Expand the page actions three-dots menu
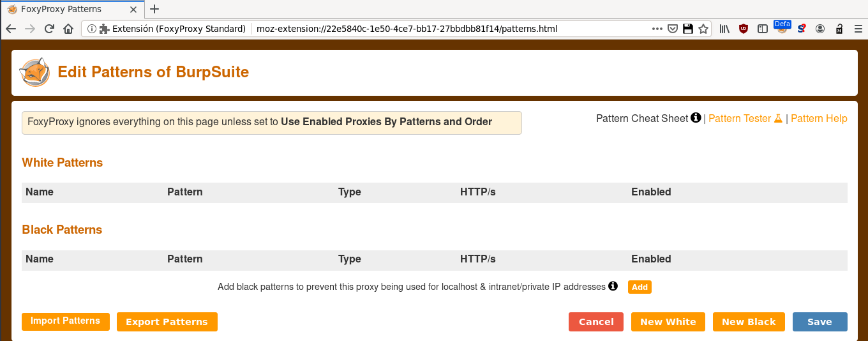Viewport: 868px width, 341px height. (657, 29)
